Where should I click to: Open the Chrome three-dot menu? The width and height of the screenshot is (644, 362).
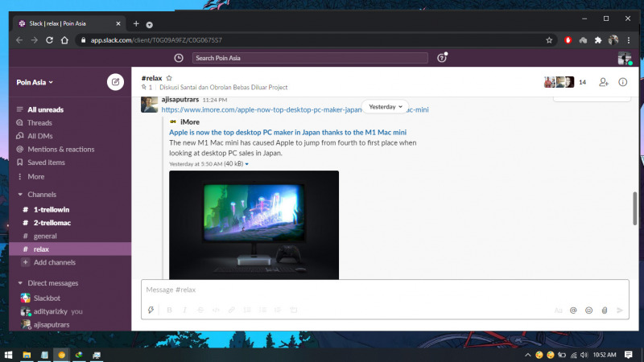[x=629, y=40]
